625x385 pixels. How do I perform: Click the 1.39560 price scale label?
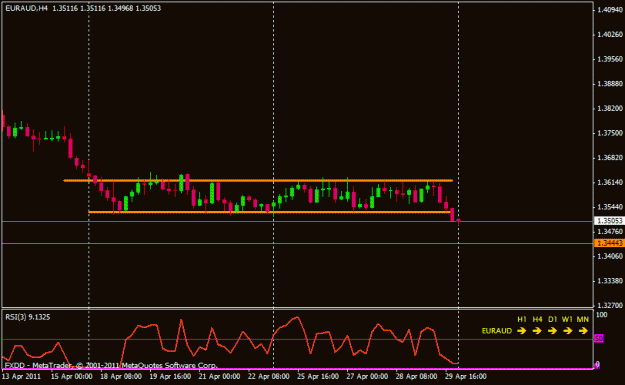tap(610, 59)
